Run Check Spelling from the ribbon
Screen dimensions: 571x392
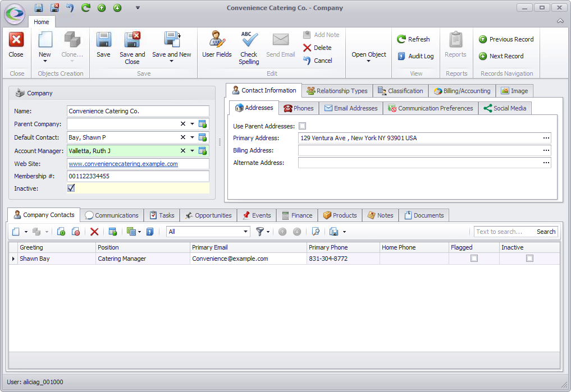pyautogui.click(x=249, y=48)
